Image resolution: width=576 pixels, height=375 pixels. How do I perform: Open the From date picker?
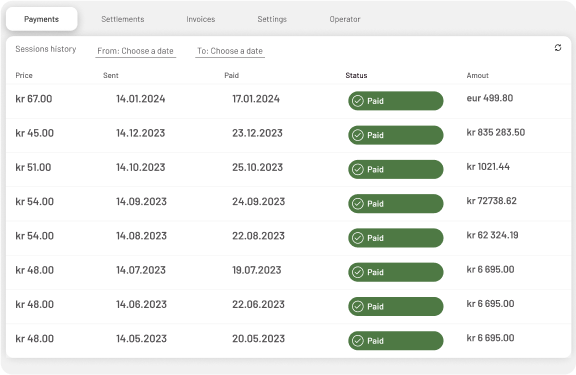(136, 51)
